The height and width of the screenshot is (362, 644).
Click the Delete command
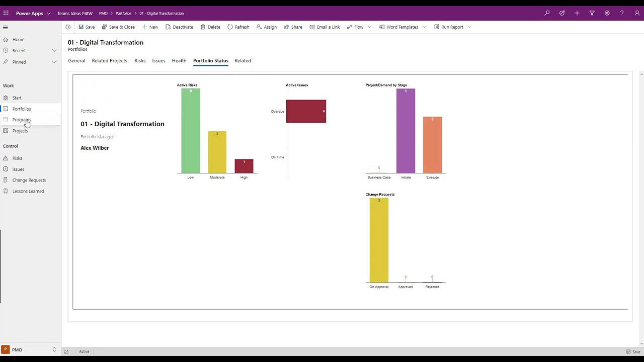click(x=210, y=27)
